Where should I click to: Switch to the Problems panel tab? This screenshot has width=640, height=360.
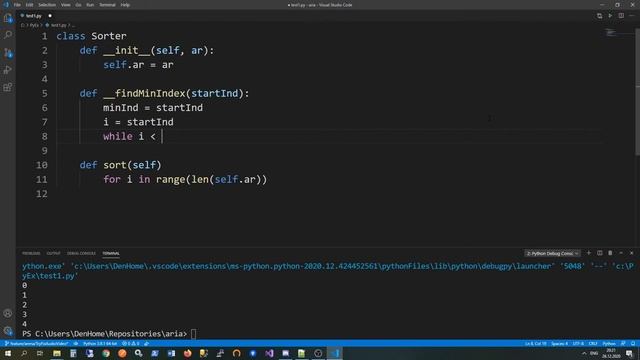pos(31,253)
